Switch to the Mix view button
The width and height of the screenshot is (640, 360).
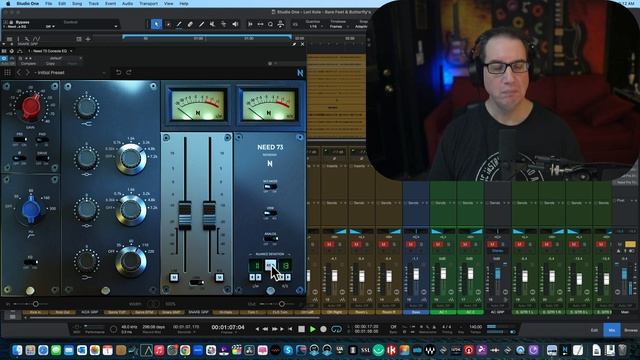pos(611,330)
